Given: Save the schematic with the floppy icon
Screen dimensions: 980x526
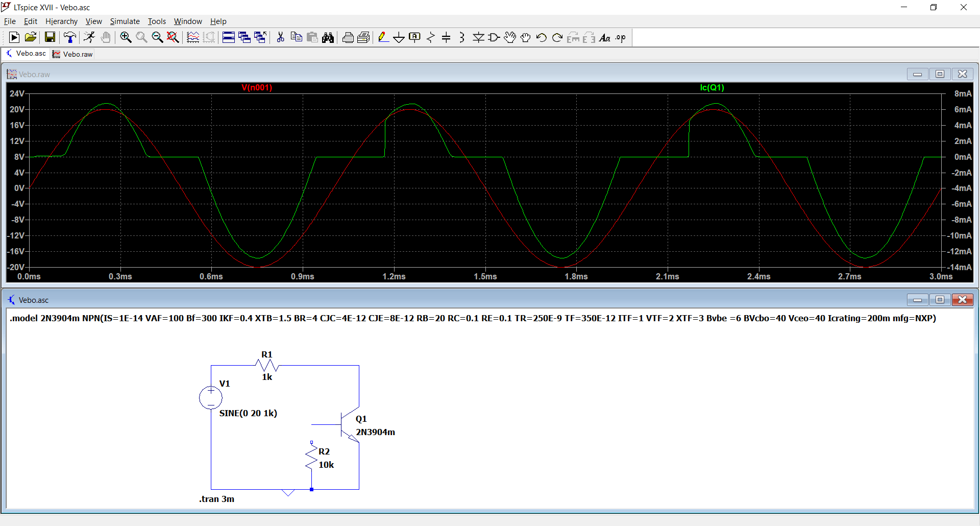Looking at the screenshot, I should pyautogui.click(x=50, y=37).
